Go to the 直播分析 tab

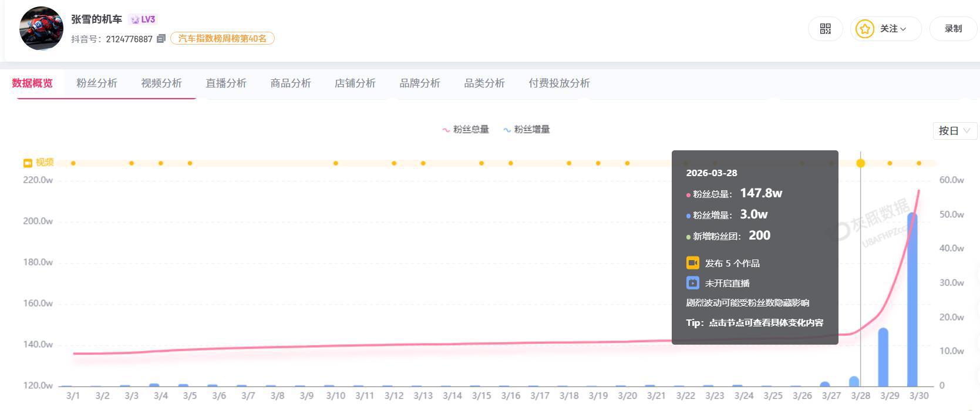tap(226, 83)
